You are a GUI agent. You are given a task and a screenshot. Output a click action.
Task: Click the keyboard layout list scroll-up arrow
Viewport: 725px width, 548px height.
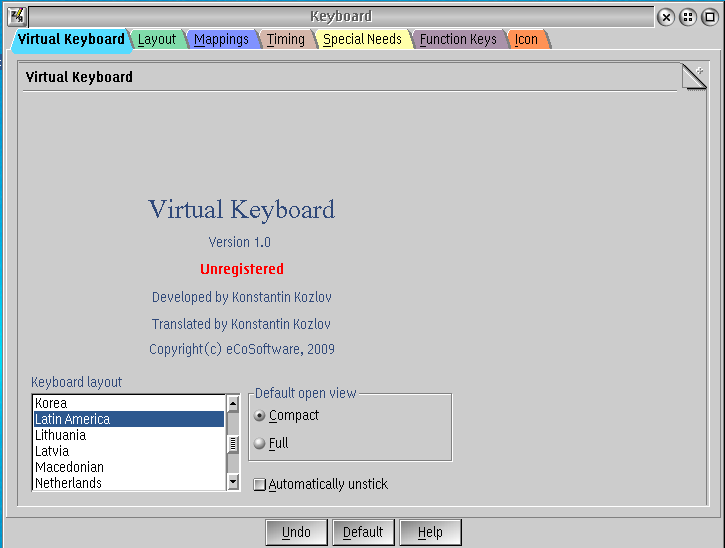pos(233,404)
